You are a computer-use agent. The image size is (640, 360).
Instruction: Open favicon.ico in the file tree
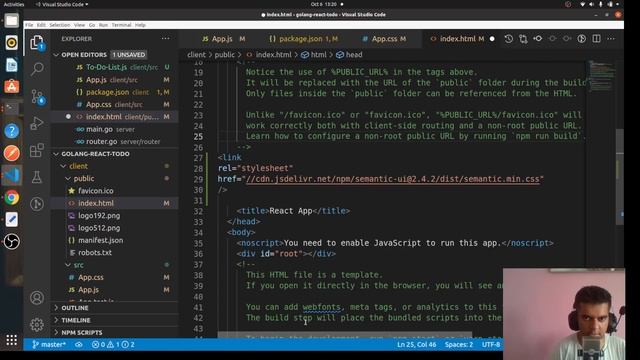point(114,191)
